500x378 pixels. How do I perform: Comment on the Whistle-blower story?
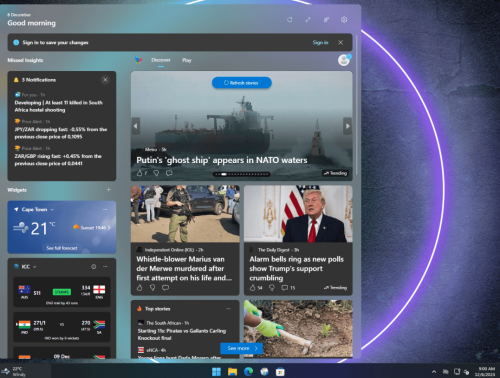165,288
